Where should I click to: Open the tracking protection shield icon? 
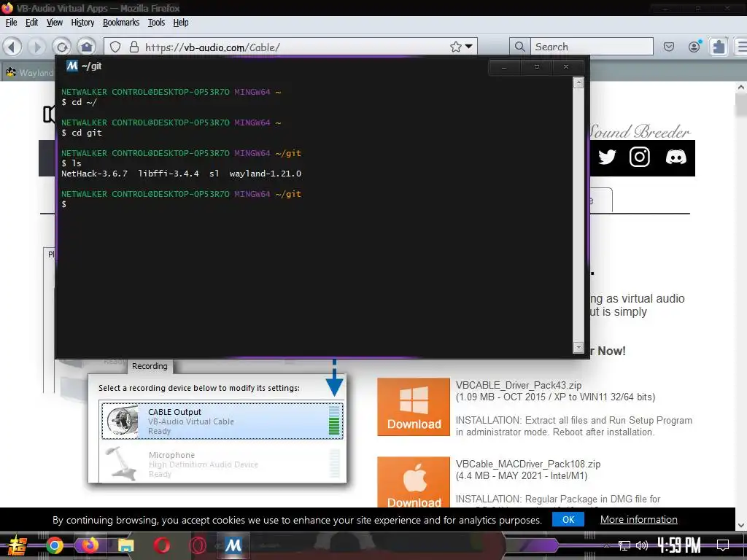point(115,47)
